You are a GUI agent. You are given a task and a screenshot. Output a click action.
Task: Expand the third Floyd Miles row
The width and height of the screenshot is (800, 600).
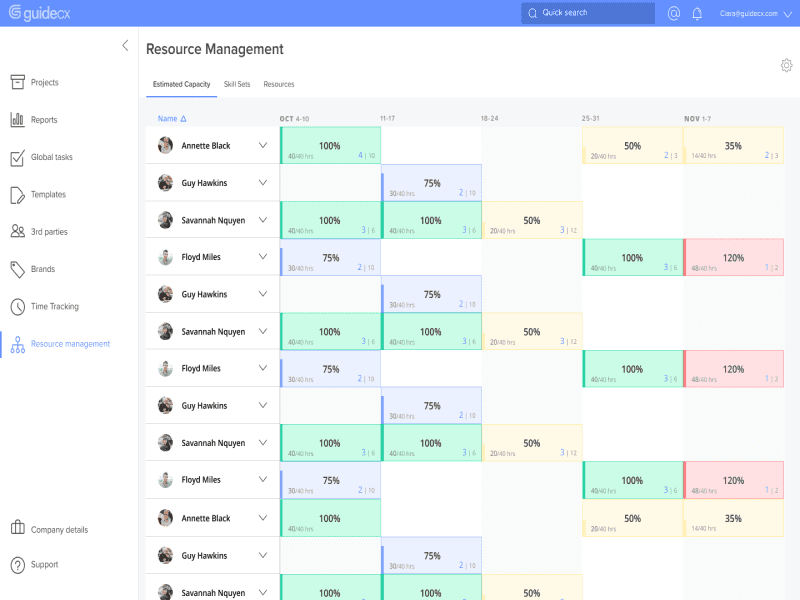pos(263,479)
